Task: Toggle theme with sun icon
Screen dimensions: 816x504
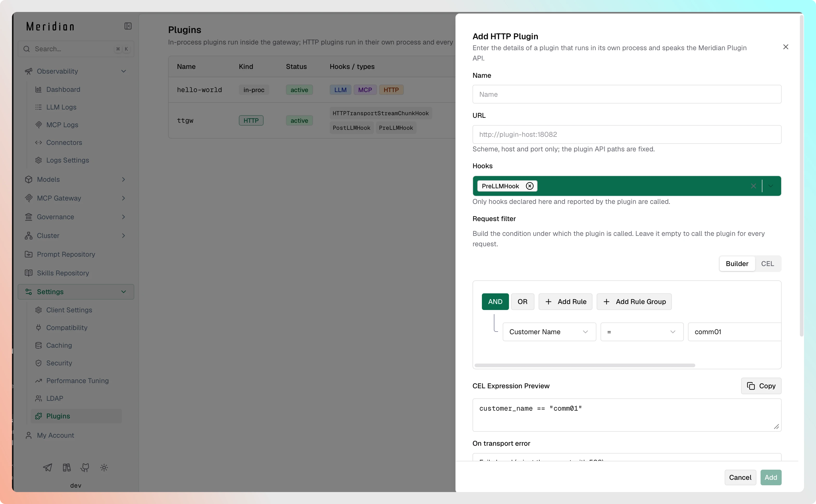Action: 104,467
